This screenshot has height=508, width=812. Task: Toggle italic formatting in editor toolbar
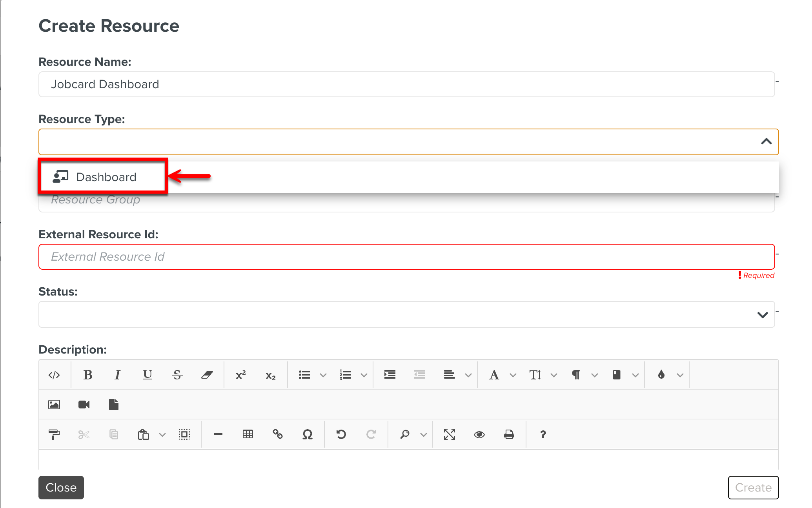click(x=117, y=375)
